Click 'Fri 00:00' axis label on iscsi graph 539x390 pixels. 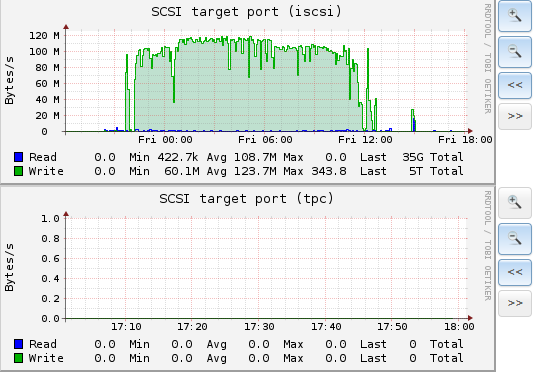[x=165, y=140]
